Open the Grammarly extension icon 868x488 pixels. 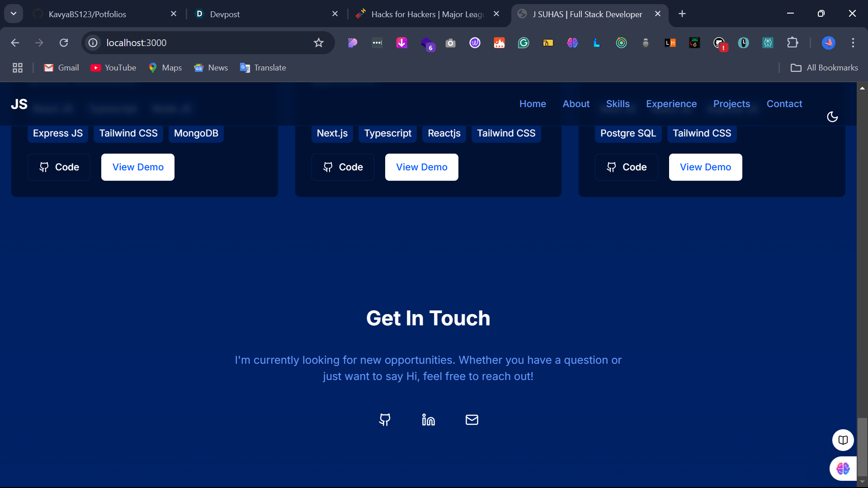(524, 43)
